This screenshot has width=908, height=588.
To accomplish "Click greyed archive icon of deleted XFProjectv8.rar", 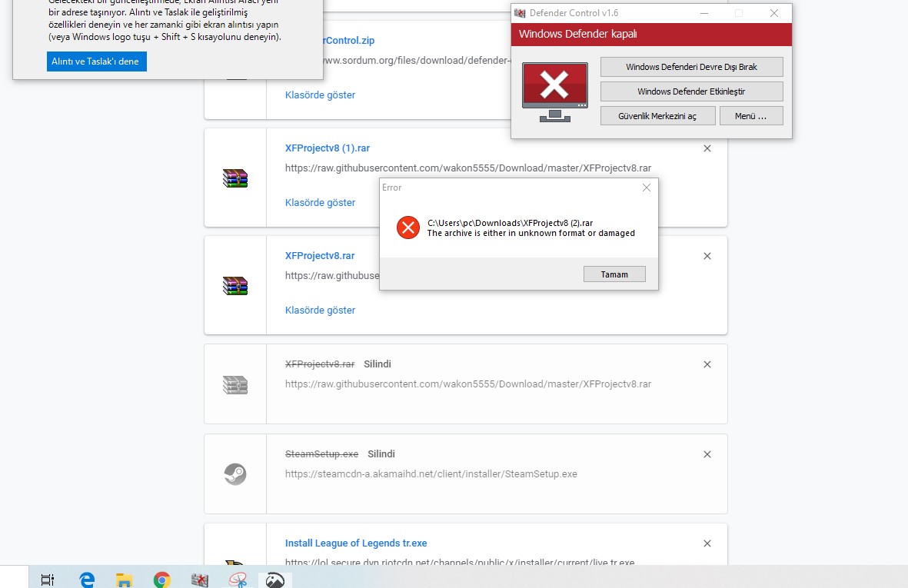I will [235, 385].
